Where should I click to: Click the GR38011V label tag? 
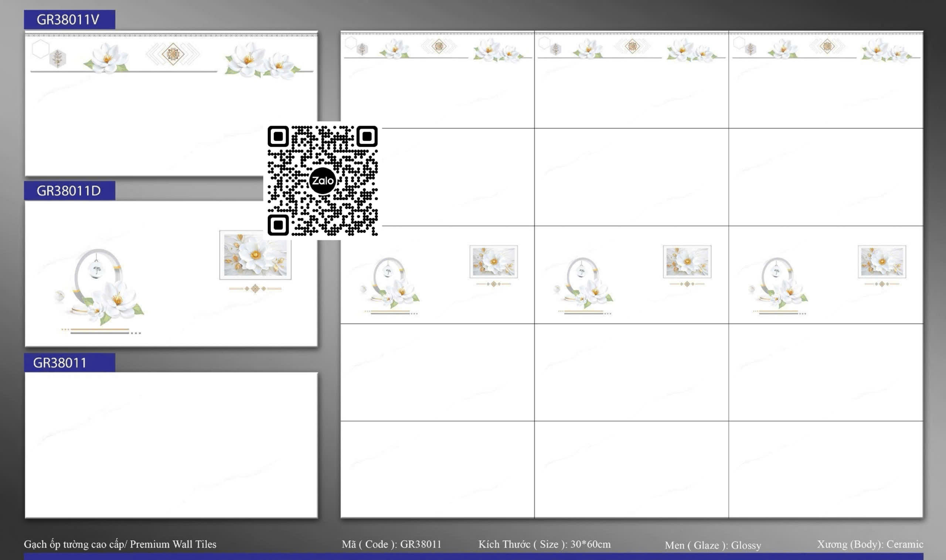pyautogui.click(x=69, y=19)
